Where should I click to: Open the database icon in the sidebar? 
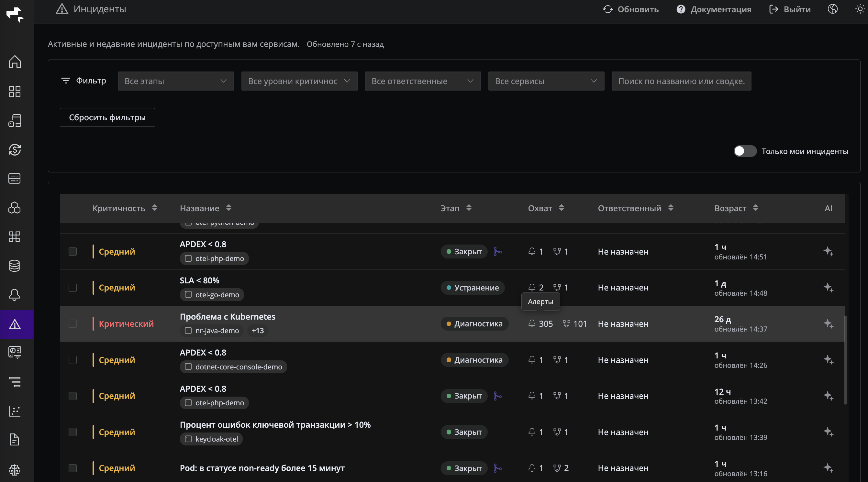coord(15,266)
